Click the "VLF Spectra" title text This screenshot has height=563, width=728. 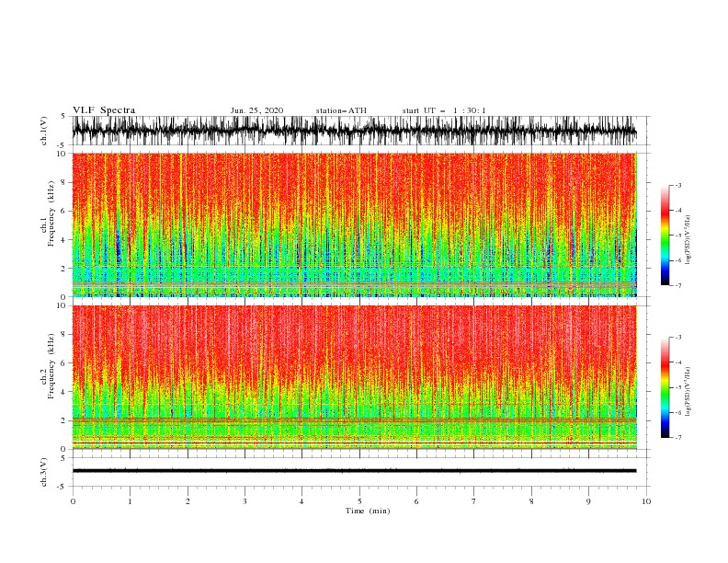104,110
